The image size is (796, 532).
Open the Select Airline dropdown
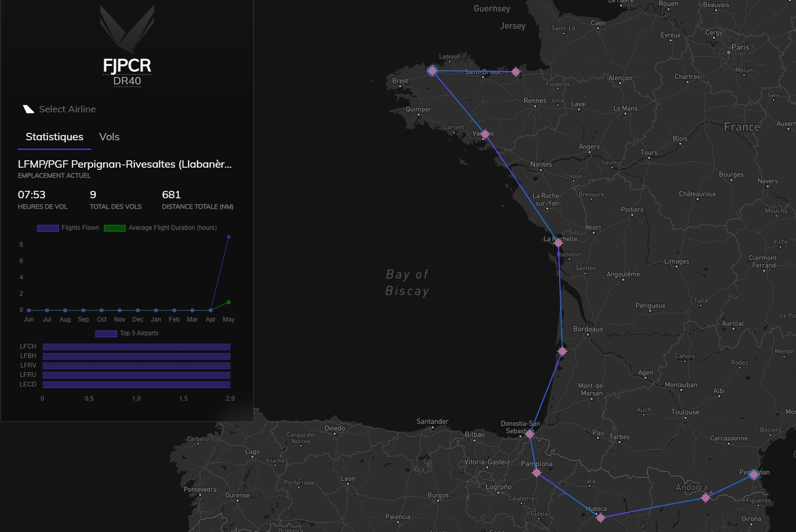pos(67,109)
